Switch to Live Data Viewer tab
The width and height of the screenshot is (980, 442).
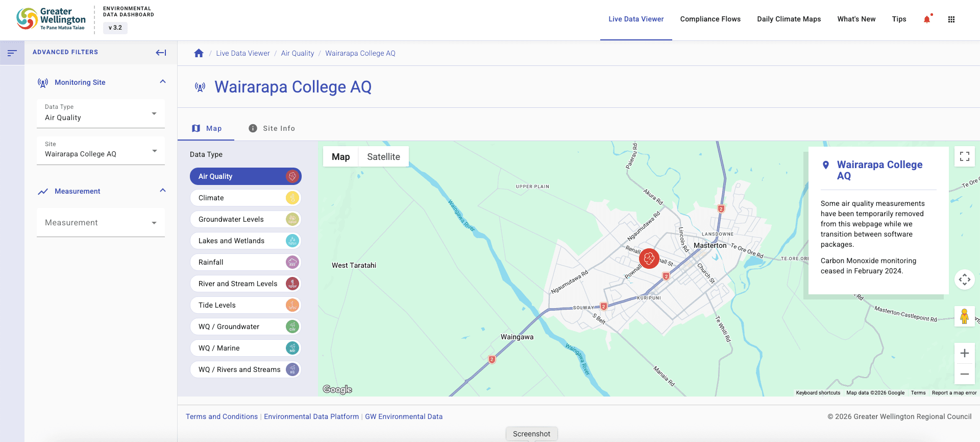[636, 19]
